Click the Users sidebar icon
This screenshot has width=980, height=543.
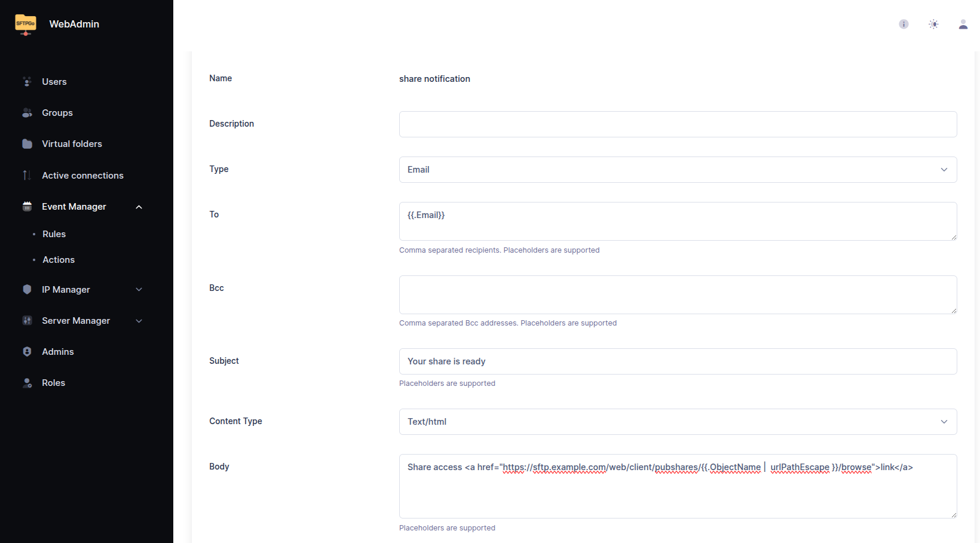(x=27, y=82)
